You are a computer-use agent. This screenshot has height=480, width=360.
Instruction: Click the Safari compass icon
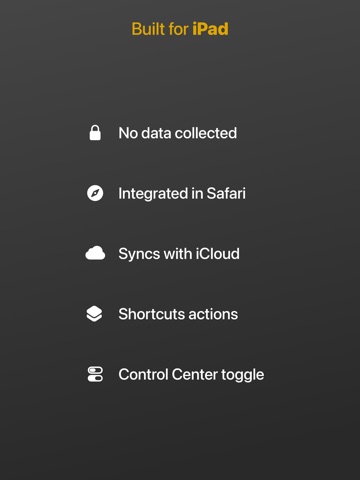[x=95, y=193]
